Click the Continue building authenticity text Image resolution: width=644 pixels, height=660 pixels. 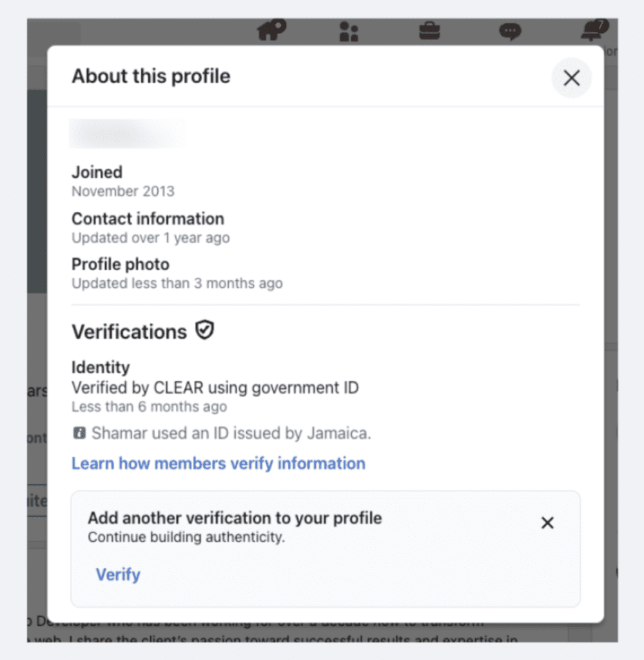click(x=186, y=537)
